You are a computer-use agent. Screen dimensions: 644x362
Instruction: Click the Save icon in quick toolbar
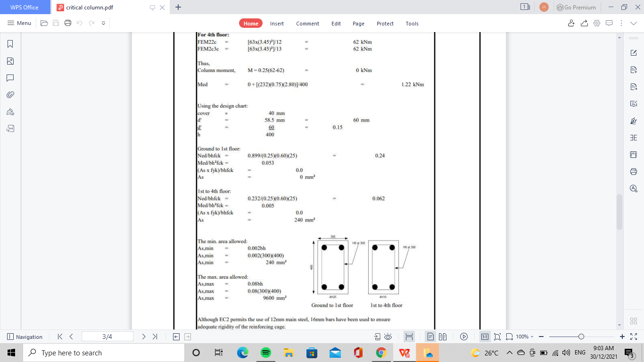tap(56, 23)
